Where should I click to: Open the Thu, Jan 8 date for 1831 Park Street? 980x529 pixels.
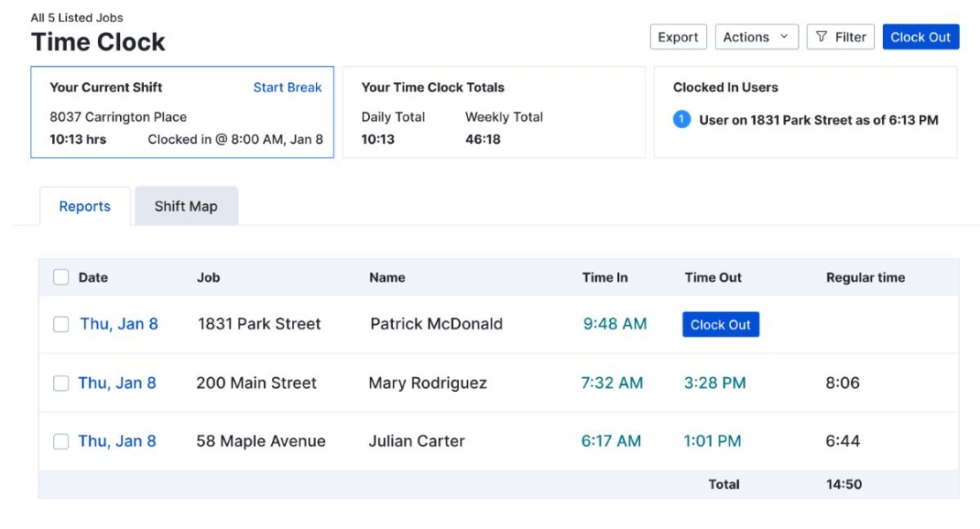tap(119, 324)
